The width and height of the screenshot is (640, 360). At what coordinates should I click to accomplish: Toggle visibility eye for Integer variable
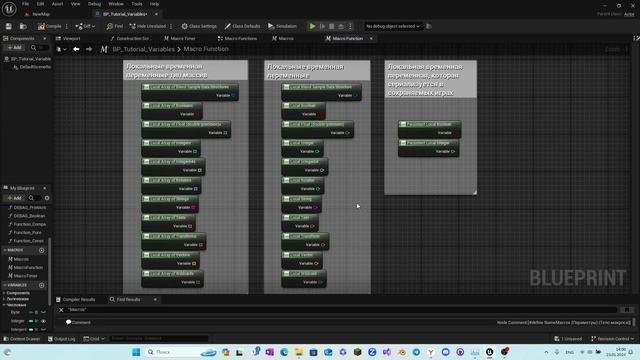(x=43, y=321)
